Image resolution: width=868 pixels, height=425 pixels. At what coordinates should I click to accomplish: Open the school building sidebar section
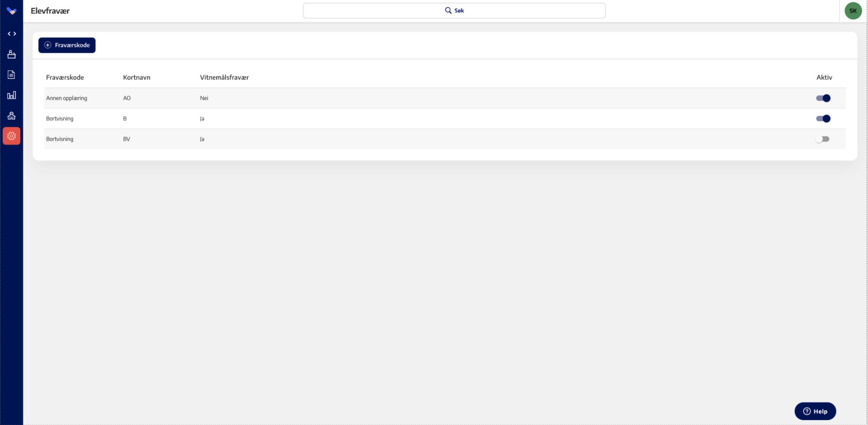(x=12, y=116)
